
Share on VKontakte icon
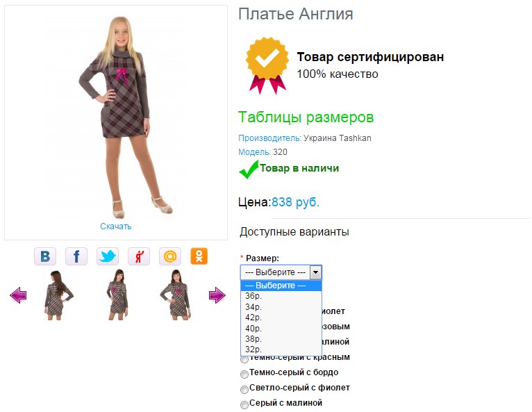45,256
